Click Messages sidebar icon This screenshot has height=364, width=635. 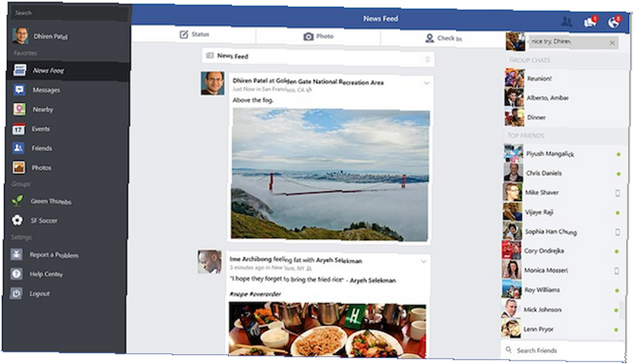[19, 89]
